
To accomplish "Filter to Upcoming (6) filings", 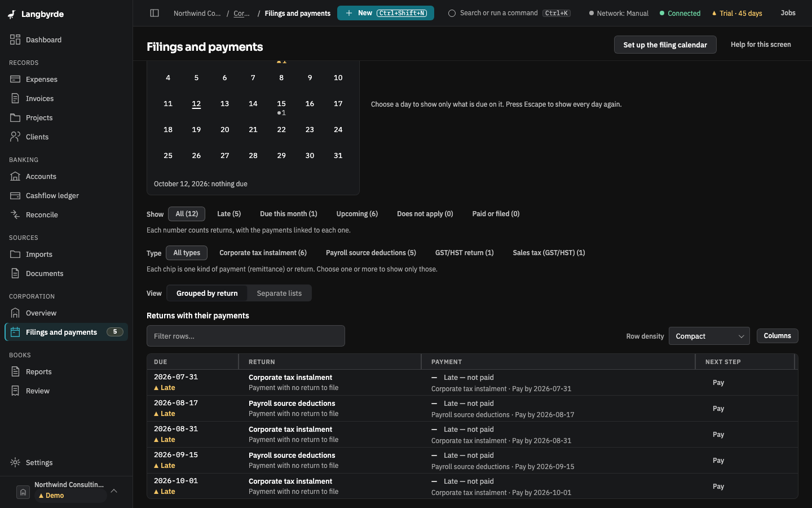I will tap(357, 214).
